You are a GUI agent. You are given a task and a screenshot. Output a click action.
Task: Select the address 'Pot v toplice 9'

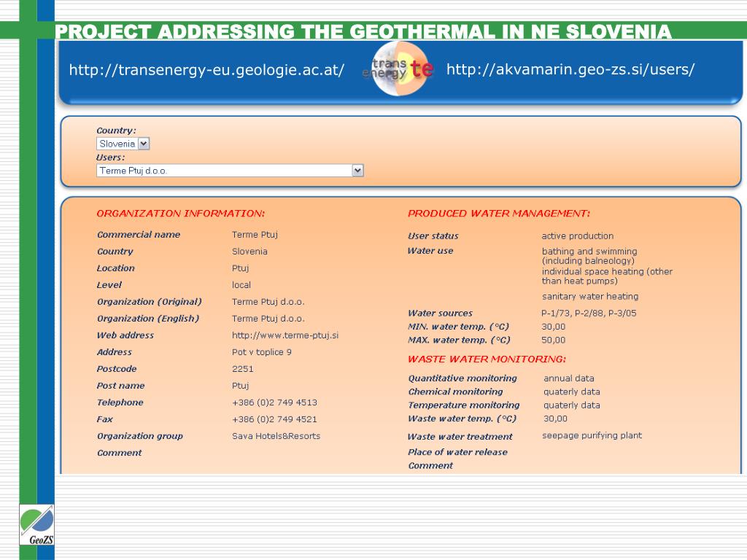click(x=262, y=352)
